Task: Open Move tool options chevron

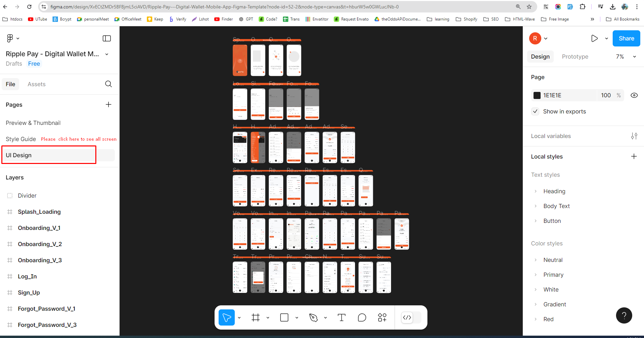Action: pos(239,317)
